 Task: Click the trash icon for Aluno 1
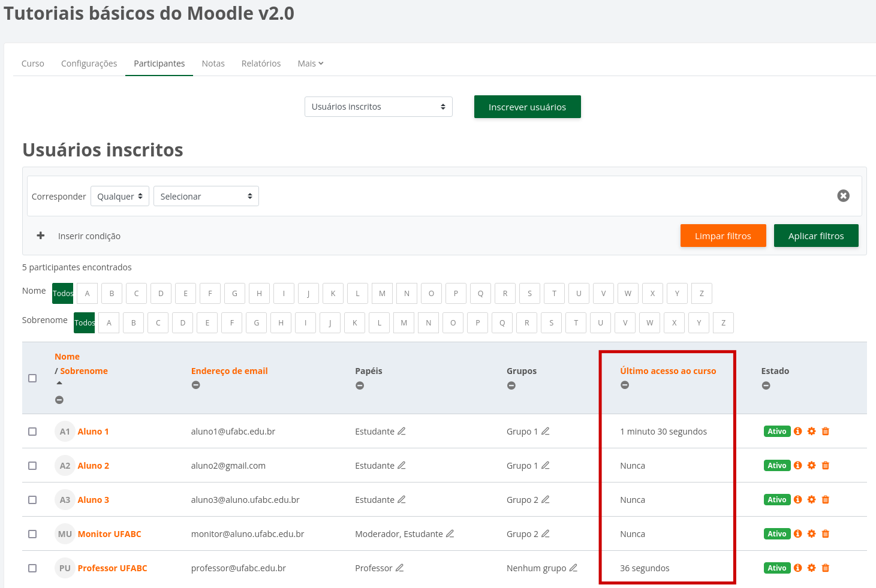(825, 432)
